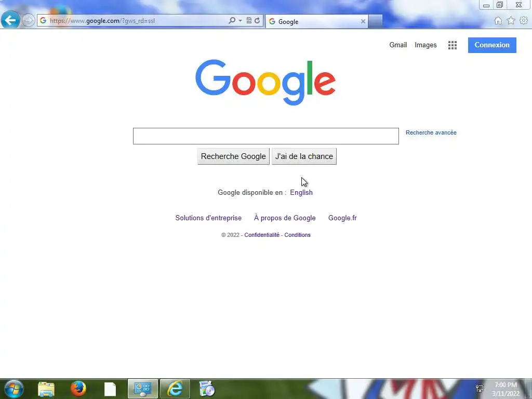Switch Google to English
This screenshot has height=399, width=532.
(x=301, y=192)
